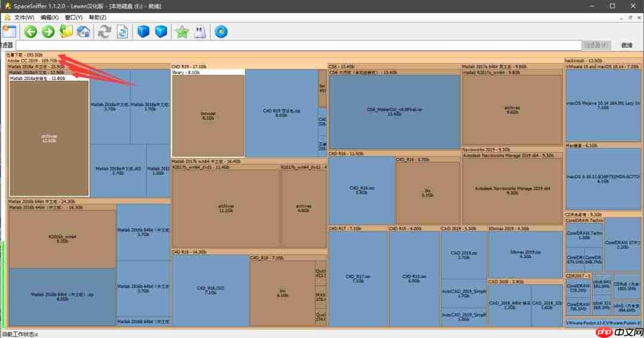Select the archives 11.2Gb block
The image size is (644, 338).
pos(226,208)
